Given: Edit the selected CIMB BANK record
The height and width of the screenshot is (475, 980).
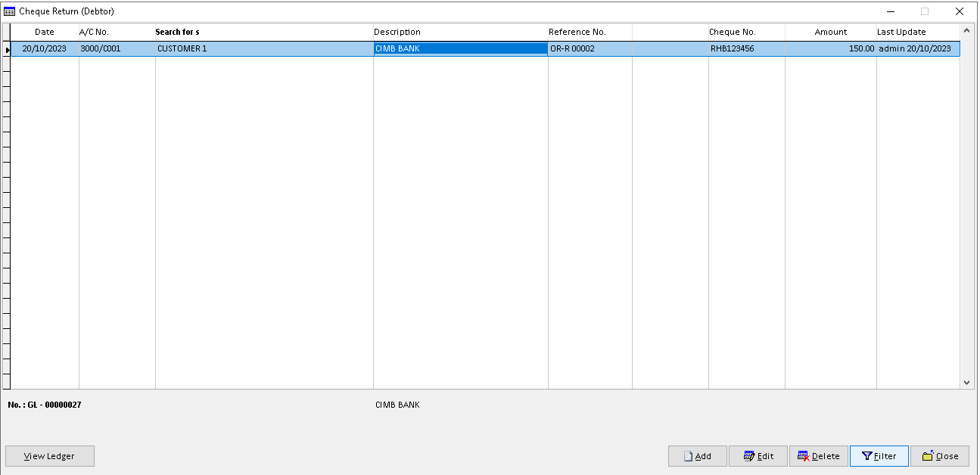Looking at the screenshot, I should pos(758,455).
